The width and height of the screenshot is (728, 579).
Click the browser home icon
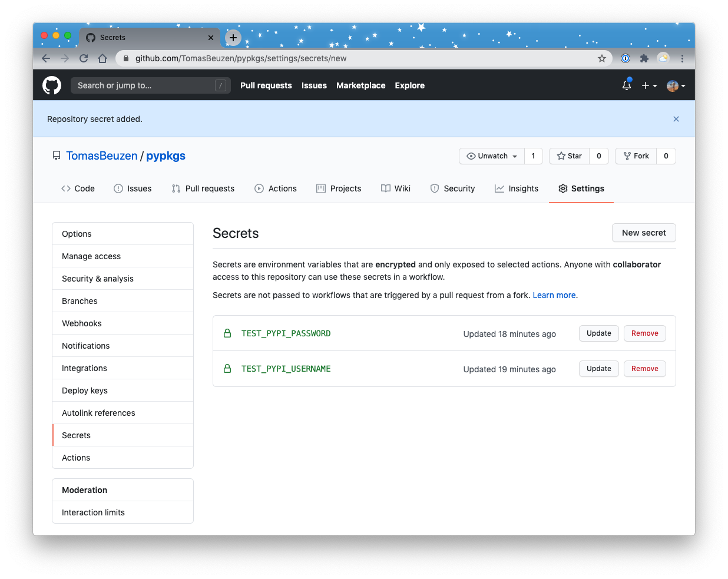[x=102, y=58]
